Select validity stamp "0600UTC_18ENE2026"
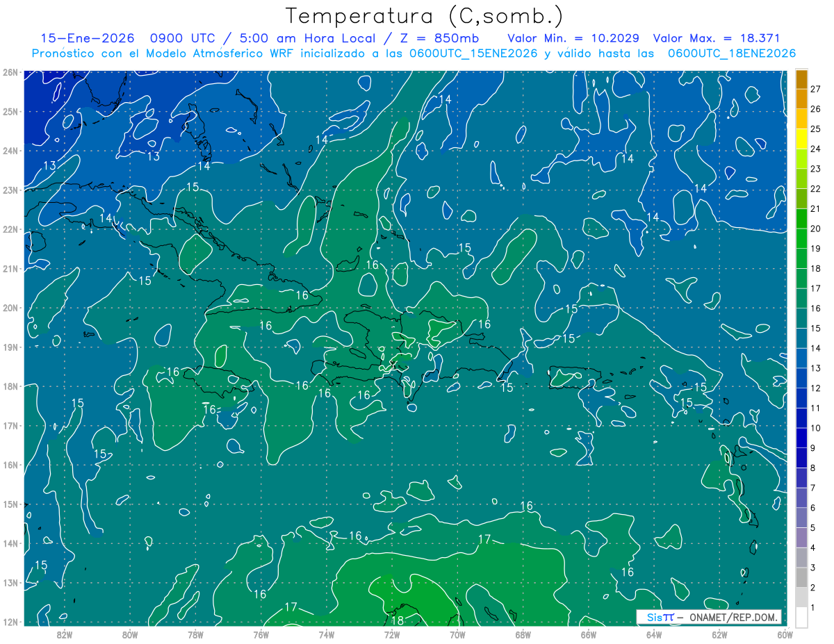 click(x=731, y=53)
